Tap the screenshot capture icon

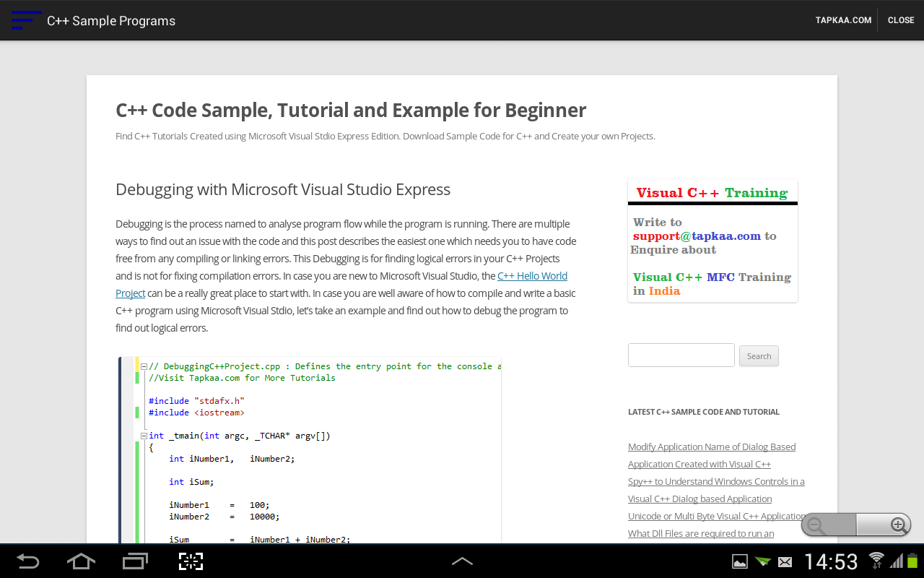pos(191,561)
